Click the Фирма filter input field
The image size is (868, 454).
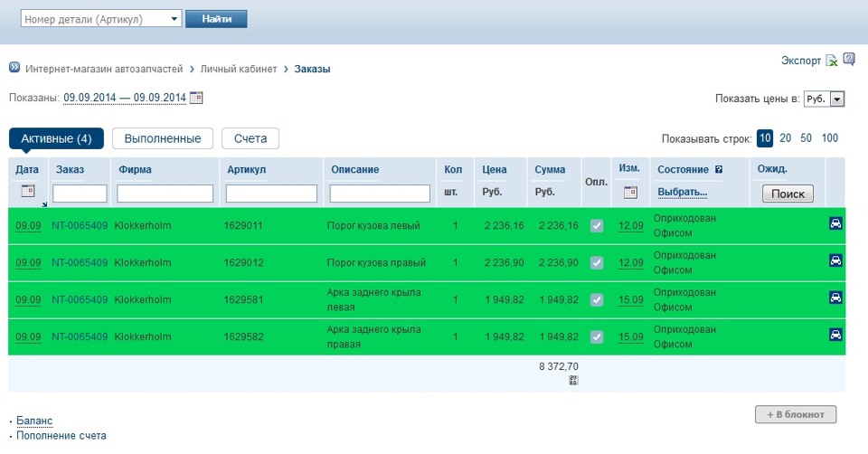coord(165,194)
